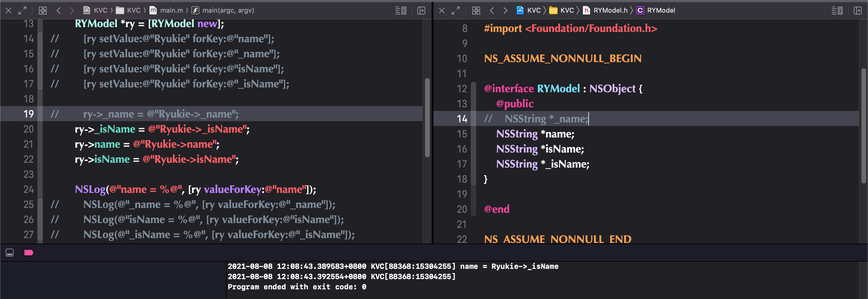This screenshot has width=868, height=299.
Task: Click the @public keyword
Action: 515,104
